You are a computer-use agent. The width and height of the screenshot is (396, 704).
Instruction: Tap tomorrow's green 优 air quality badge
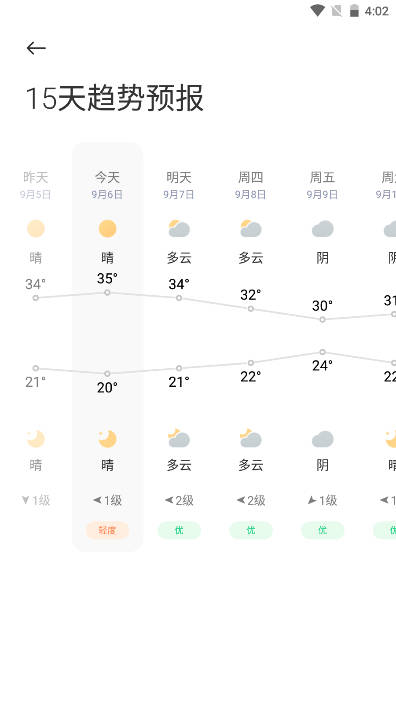coord(179,530)
